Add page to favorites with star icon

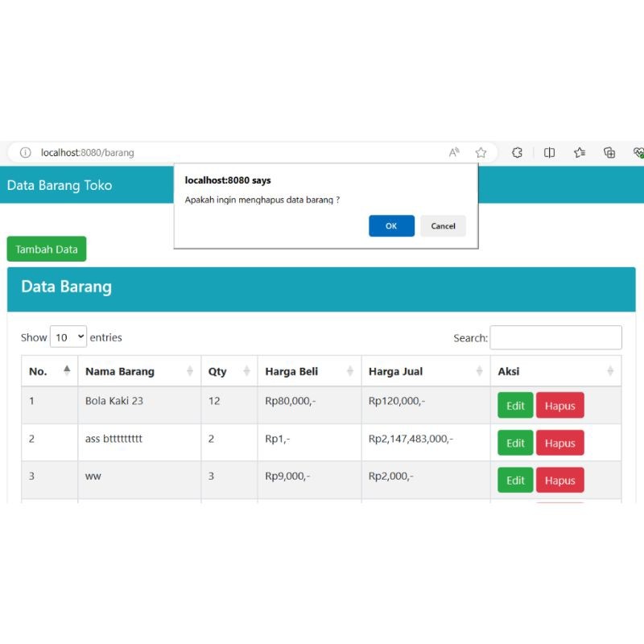pyautogui.click(x=481, y=152)
